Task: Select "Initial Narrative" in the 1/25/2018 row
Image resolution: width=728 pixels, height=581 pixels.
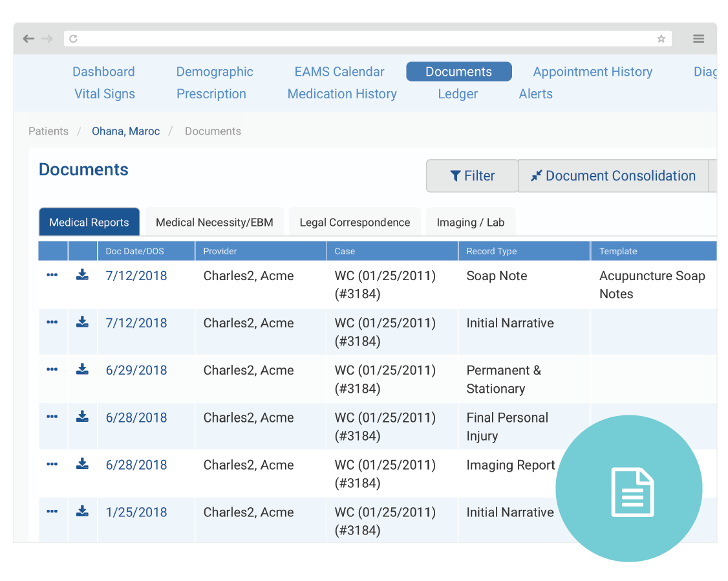Action: (509, 512)
